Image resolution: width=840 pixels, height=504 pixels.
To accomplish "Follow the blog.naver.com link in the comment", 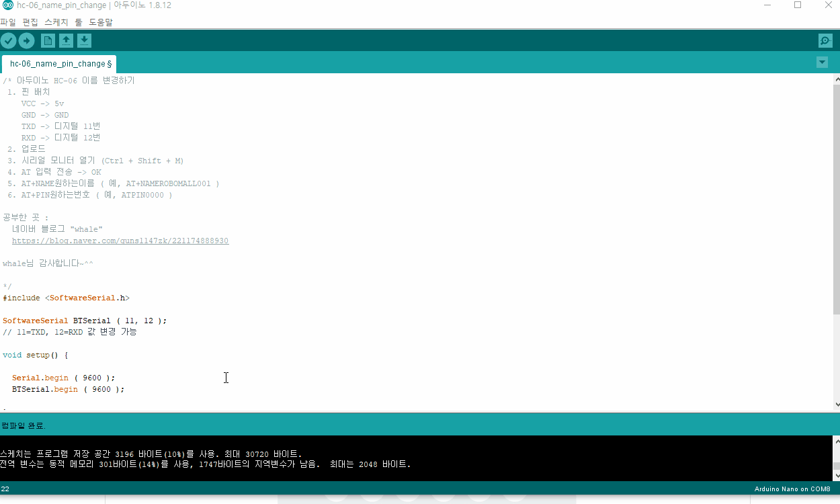I will pos(120,241).
